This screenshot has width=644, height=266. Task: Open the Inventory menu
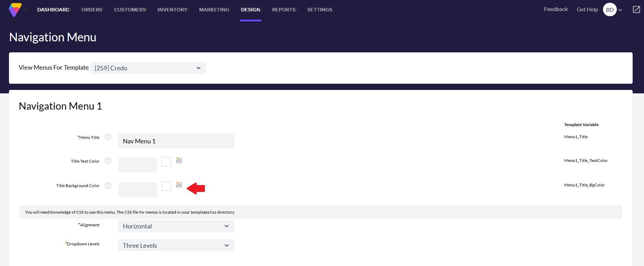pos(172,10)
